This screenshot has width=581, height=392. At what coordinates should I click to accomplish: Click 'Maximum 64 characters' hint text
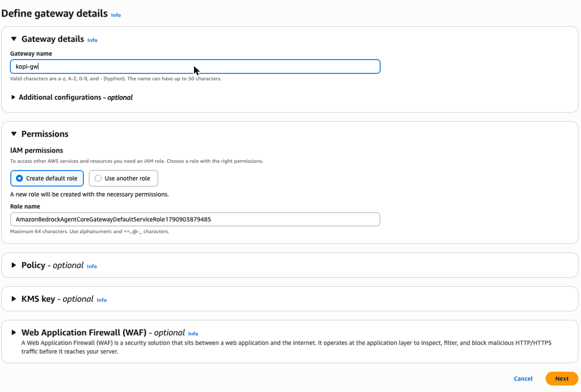coord(90,231)
